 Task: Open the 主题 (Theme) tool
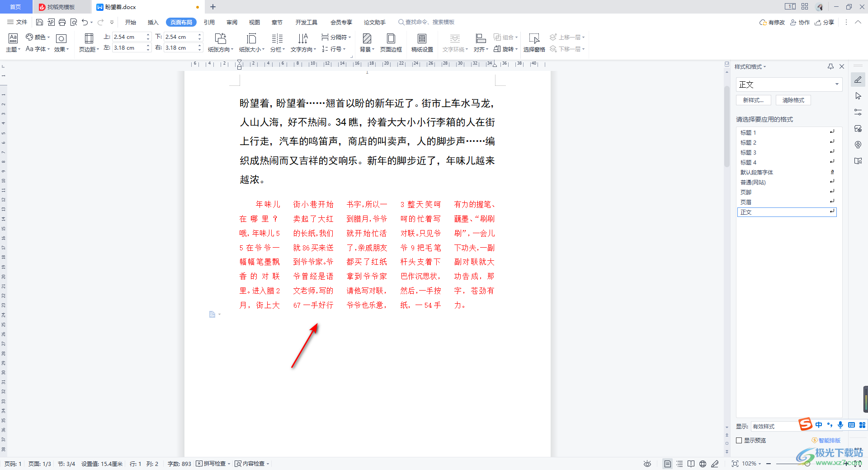[13, 43]
